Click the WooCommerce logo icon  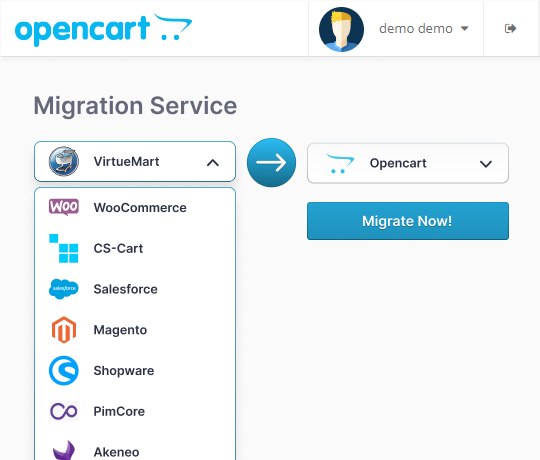(x=64, y=207)
